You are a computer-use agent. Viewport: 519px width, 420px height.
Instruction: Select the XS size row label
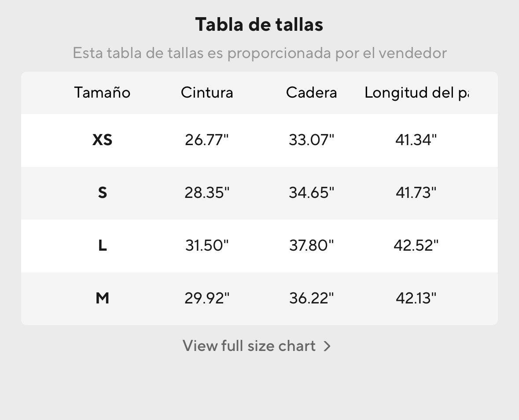[x=102, y=140]
